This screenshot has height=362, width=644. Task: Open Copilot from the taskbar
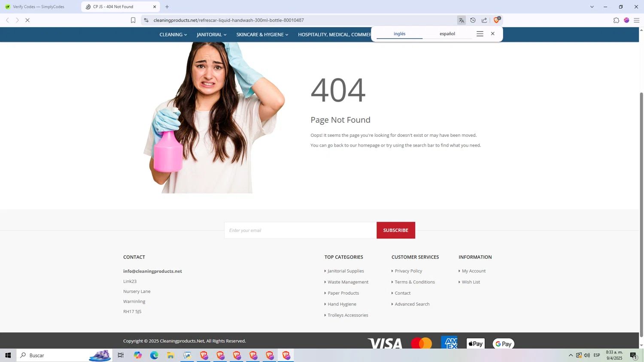pyautogui.click(x=137, y=355)
